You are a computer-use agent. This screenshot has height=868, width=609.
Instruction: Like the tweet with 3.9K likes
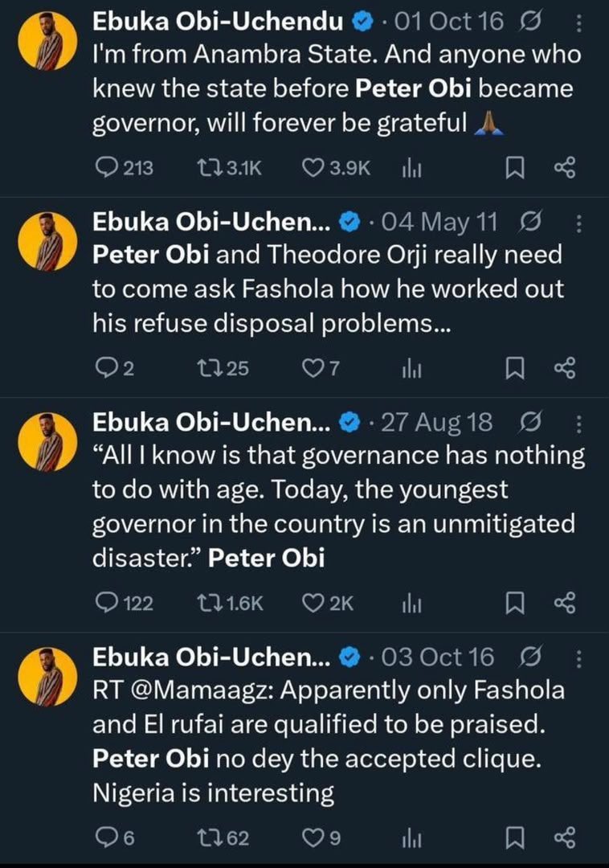tap(336, 167)
